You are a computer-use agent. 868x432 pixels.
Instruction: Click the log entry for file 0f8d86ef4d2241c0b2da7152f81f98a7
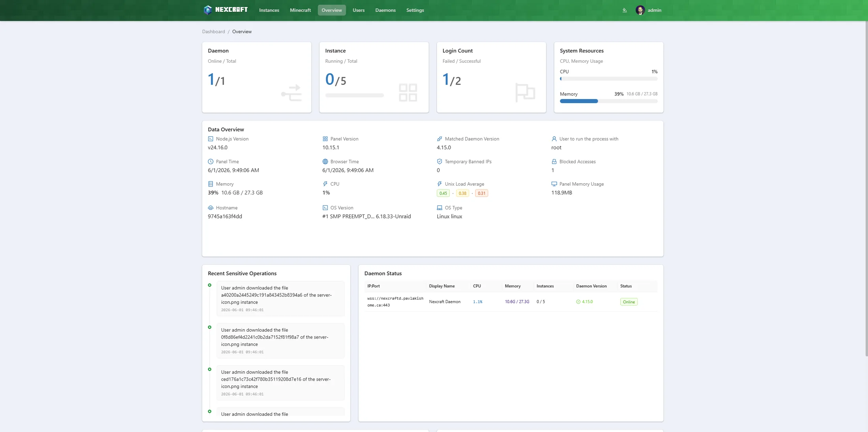pyautogui.click(x=281, y=341)
